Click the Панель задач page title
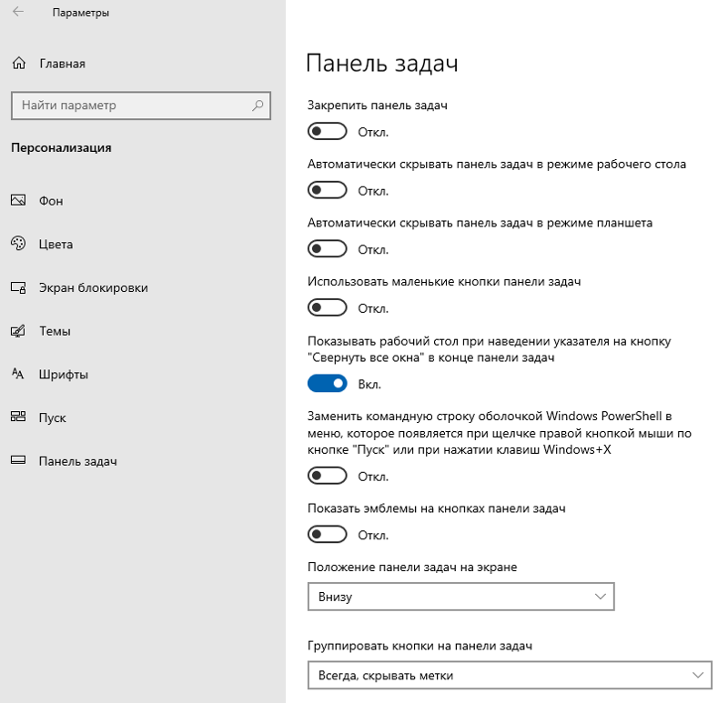The width and height of the screenshot is (728, 703). (382, 63)
